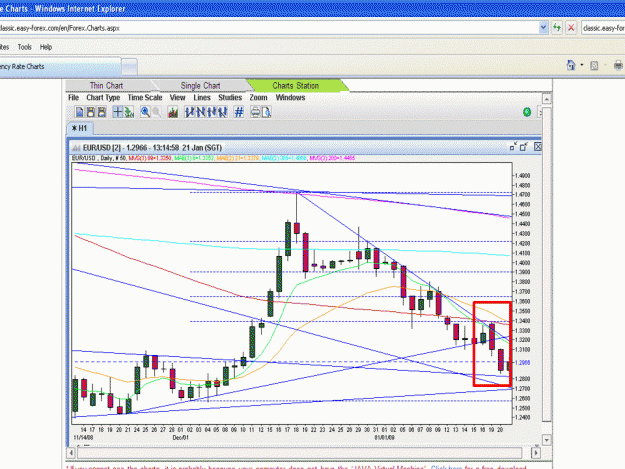Screen dimensions: 625x469
Task: Click the chart toolbar printer icon
Action: 255,112
